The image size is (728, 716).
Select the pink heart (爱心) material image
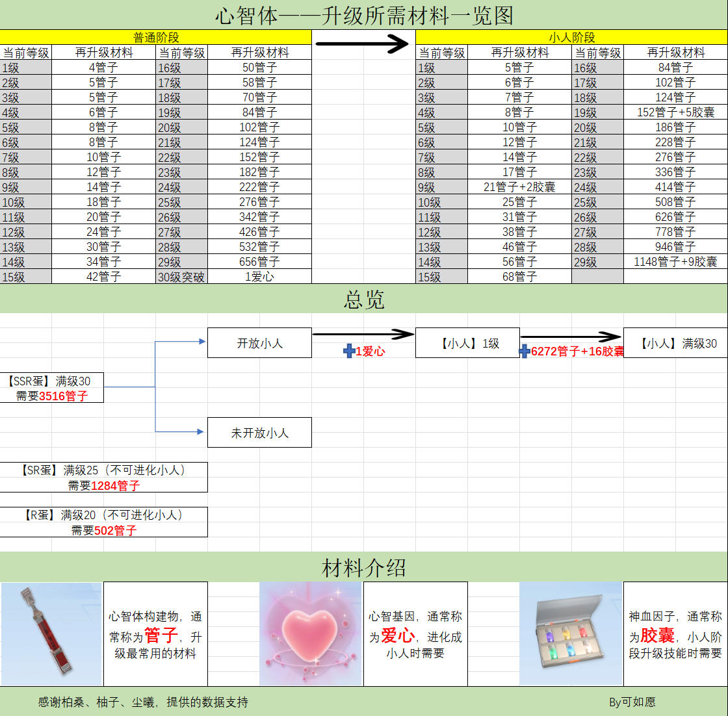tap(311, 634)
